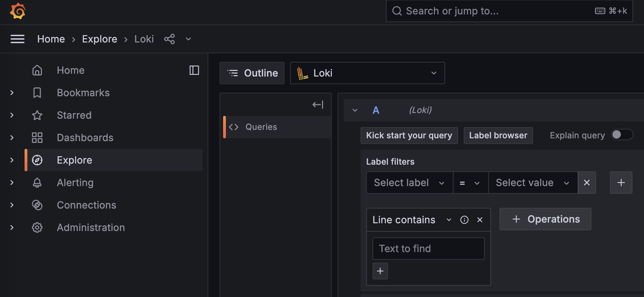Click the Starred star icon

(37, 115)
